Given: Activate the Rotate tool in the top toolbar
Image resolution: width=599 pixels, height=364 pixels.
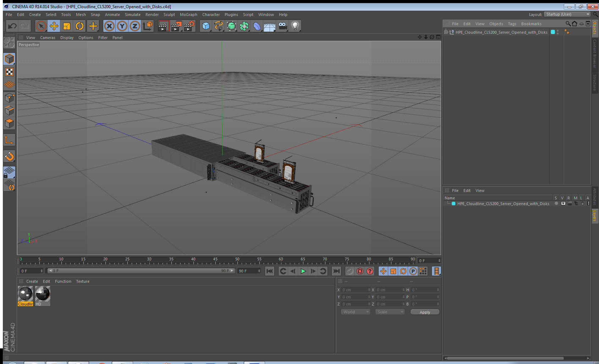Looking at the screenshot, I should coord(79,26).
